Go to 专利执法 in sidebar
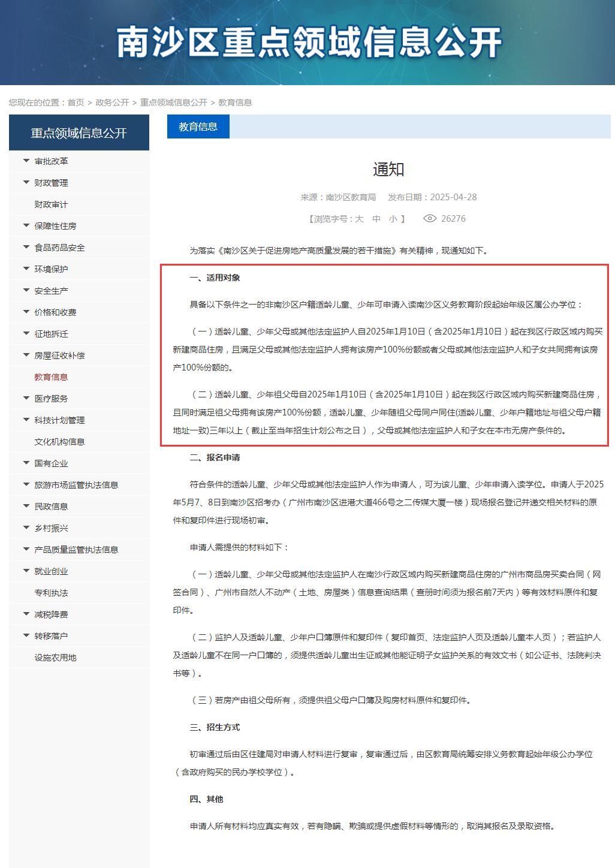The height and width of the screenshot is (868, 615). pos(51,593)
